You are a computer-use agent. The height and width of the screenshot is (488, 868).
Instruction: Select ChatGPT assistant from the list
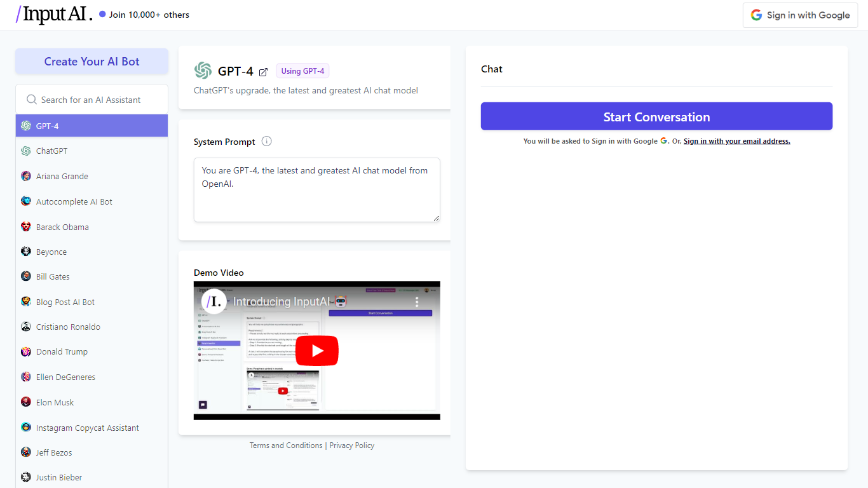click(92, 151)
